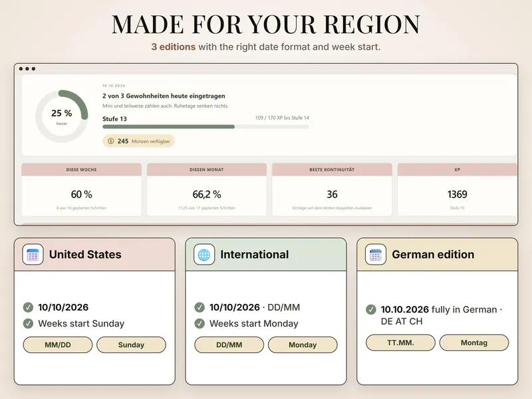Select the MM/DD pill button
The width and height of the screenshot is (532, 399).
pos(58,344)
